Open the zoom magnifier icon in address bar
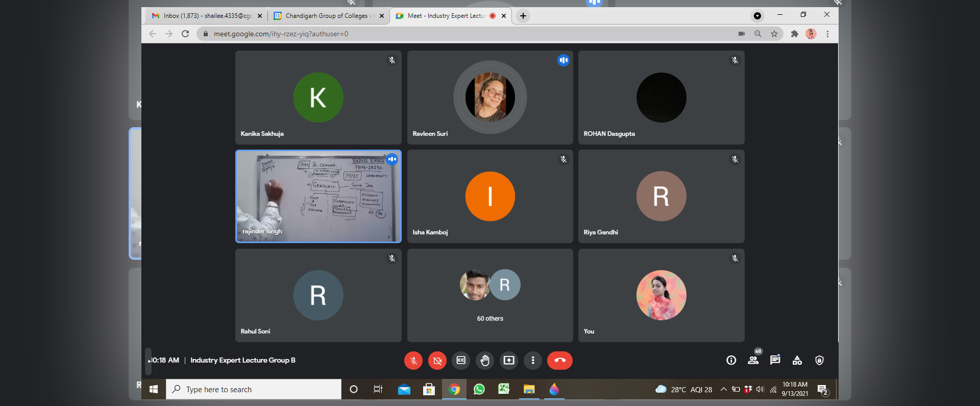This screenshot has width=980, height=406. (x=758, y=34)
